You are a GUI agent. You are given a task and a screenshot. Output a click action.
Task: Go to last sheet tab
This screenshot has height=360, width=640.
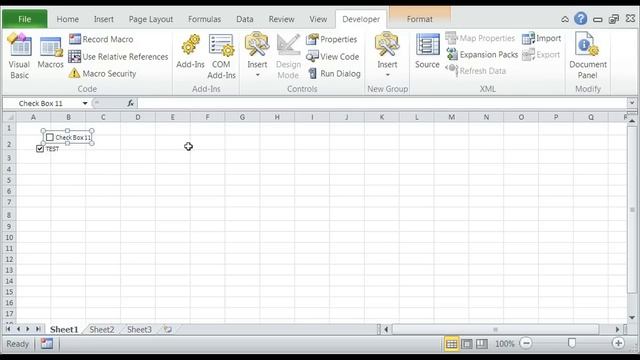coord(38,329)
